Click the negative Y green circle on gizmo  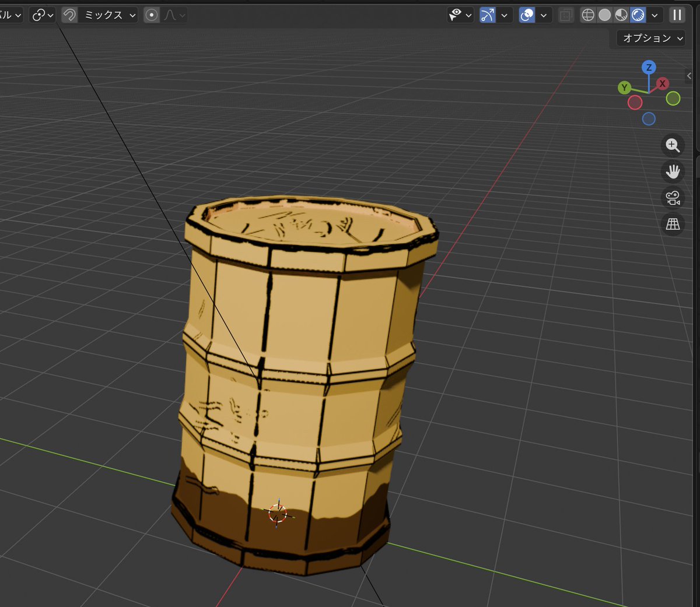(x=673, y=99)
